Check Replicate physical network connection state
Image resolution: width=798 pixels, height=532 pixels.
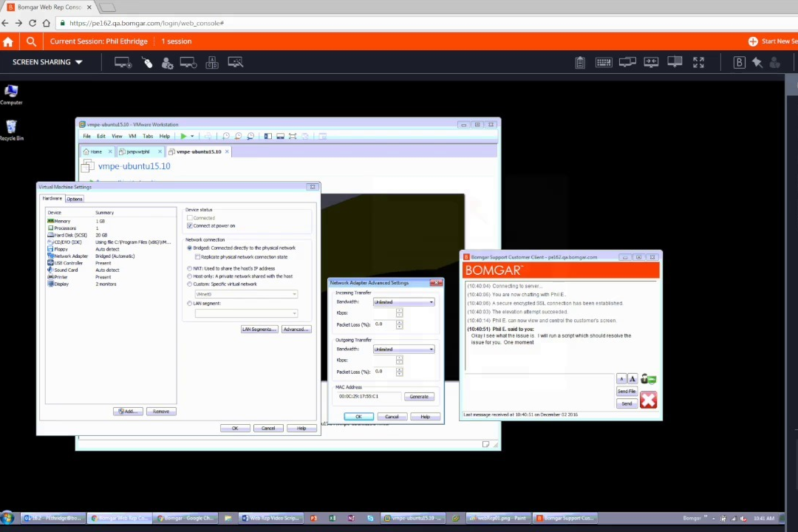pyautogui.click(x=198, y=257)
